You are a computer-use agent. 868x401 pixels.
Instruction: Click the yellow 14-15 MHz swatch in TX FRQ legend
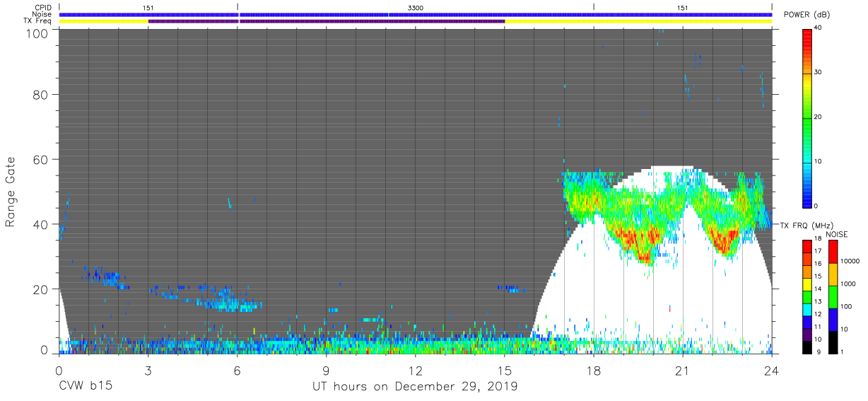[x=807, y=284]
